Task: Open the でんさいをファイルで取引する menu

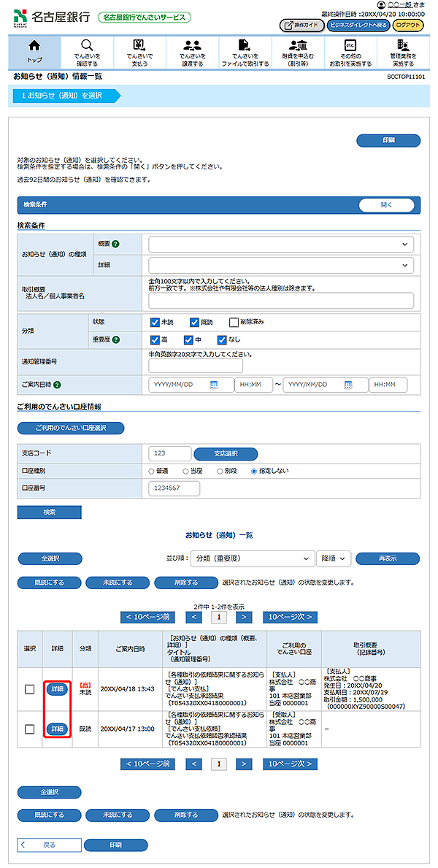Action: pos(245,50)
